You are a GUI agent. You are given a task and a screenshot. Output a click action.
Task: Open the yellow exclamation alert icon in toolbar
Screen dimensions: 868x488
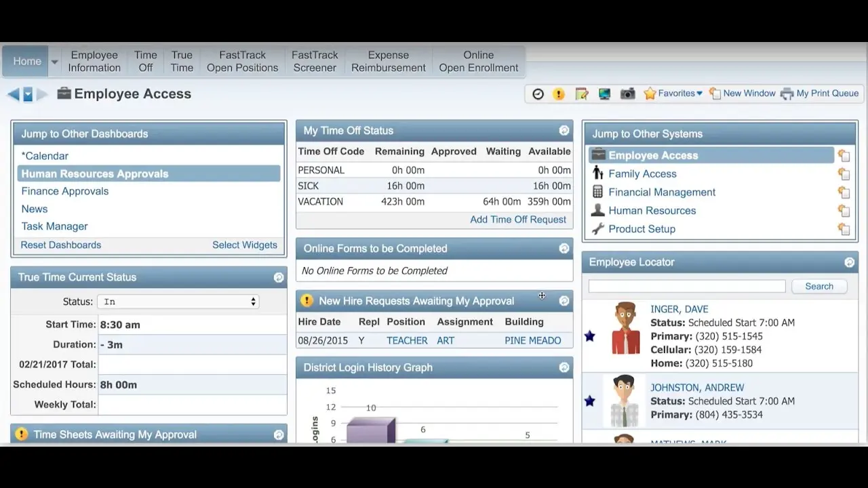(x=559, y=94)
